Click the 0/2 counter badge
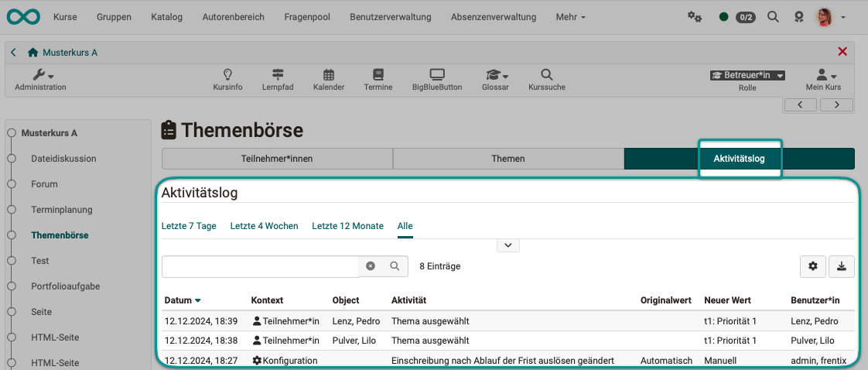The image size is (868, 370). tap(745, 17)
